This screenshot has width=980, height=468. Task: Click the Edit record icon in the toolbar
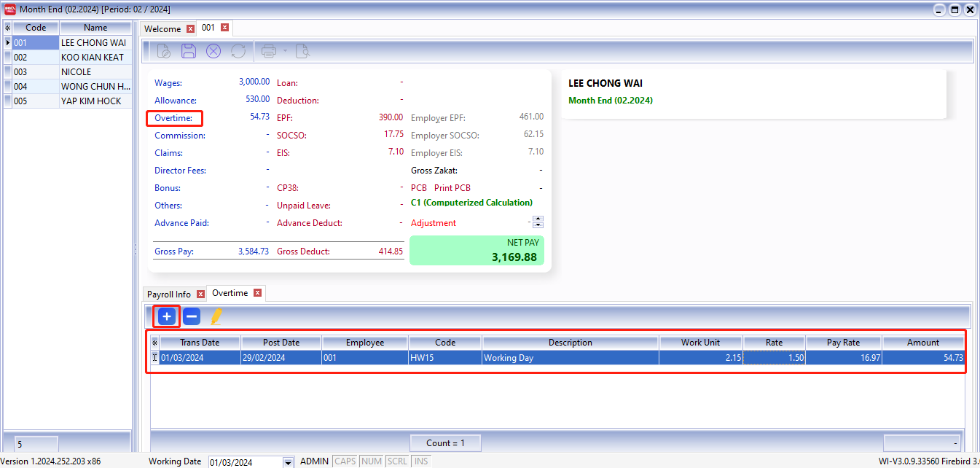pos(162,50)
